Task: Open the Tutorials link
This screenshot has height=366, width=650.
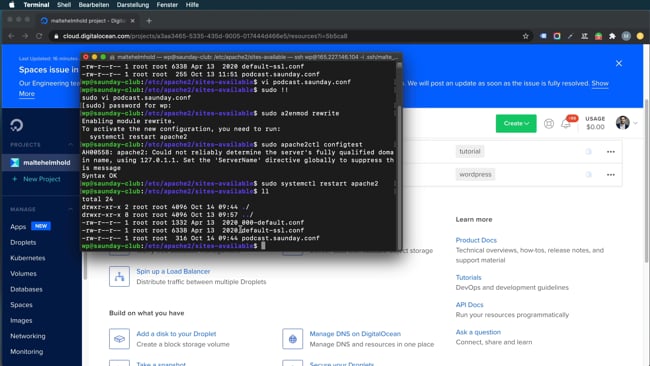Action: pos(468,277)
